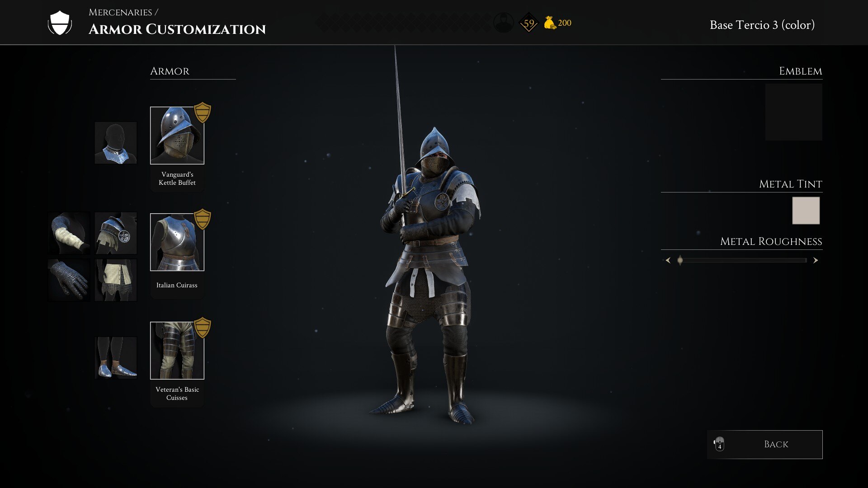Increase Metal Roughness with right arrow

coord(816,260)
